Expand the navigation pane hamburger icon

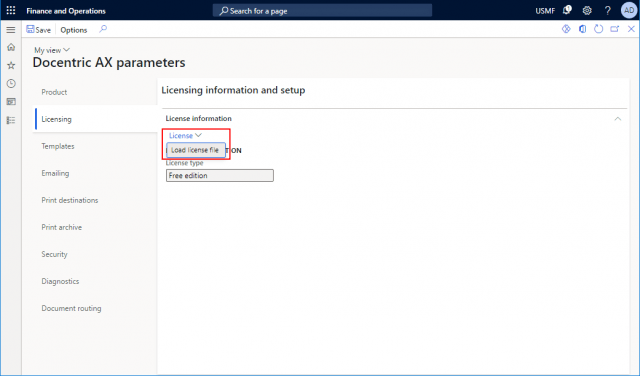point(11,30)
